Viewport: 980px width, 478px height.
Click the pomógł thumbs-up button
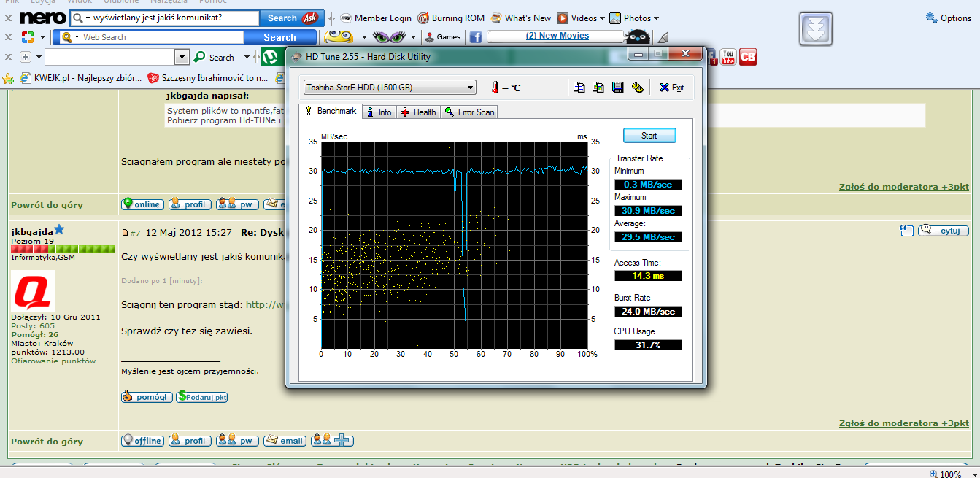click(147, 397)
